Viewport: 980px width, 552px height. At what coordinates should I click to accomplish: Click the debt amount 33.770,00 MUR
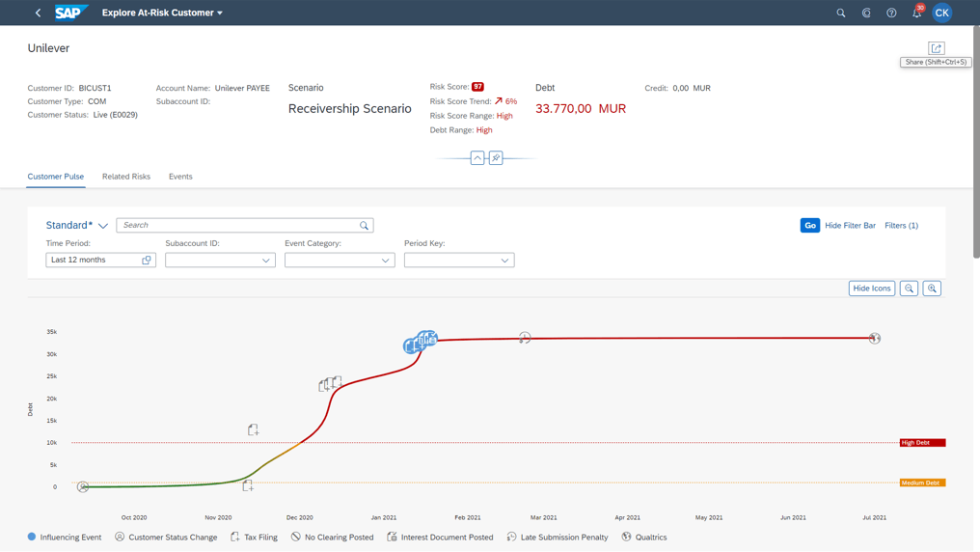[x=581, y=109]
